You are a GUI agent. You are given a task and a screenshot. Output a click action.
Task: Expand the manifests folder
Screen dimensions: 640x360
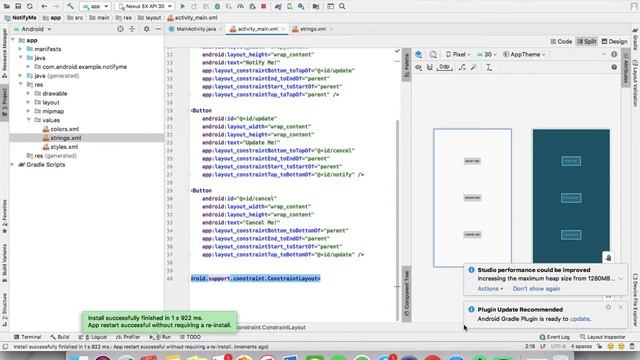20,49
